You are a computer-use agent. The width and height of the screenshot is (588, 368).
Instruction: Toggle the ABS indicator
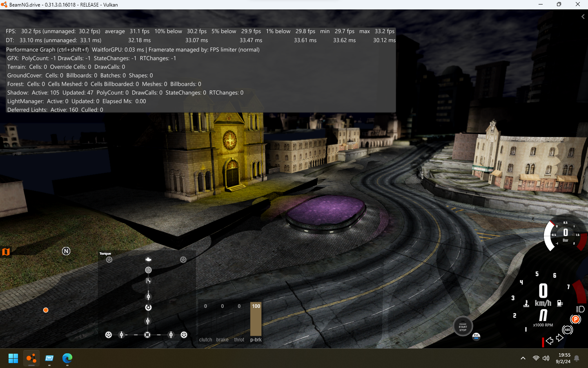tap(567, 330)
